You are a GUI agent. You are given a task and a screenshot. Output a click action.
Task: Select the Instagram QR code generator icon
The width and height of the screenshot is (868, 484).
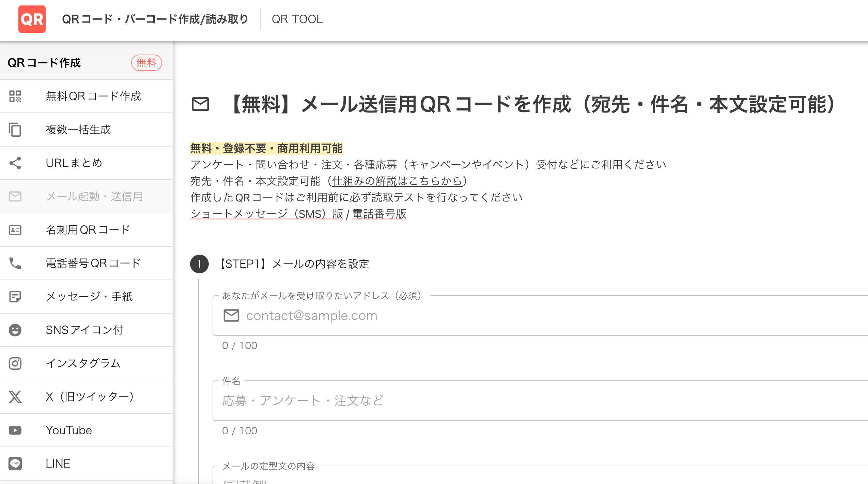(x=15, y=363)
